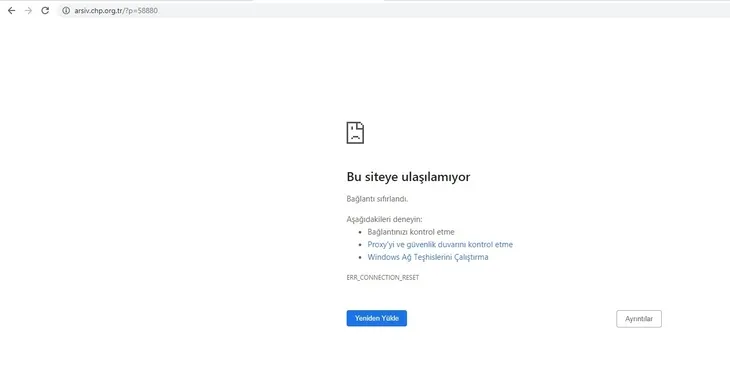Click the sad page error icon
730x381 pixels.
(355, 133)
